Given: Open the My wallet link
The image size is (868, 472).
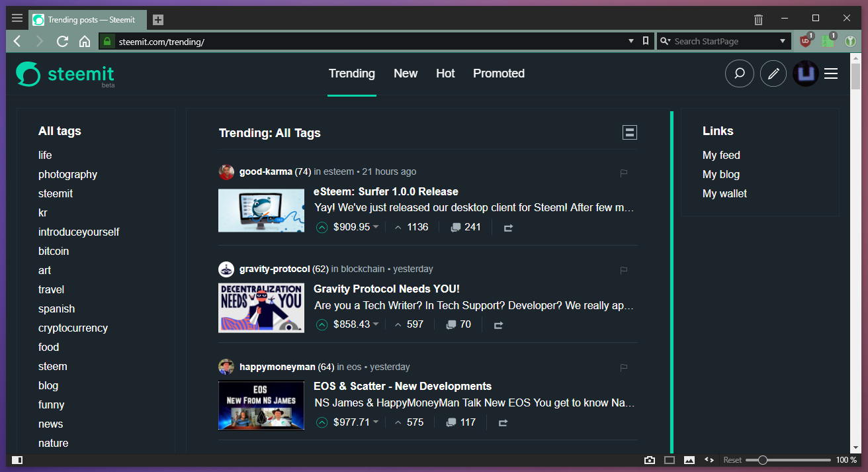Looking at the screenshot, I should 724,193.
